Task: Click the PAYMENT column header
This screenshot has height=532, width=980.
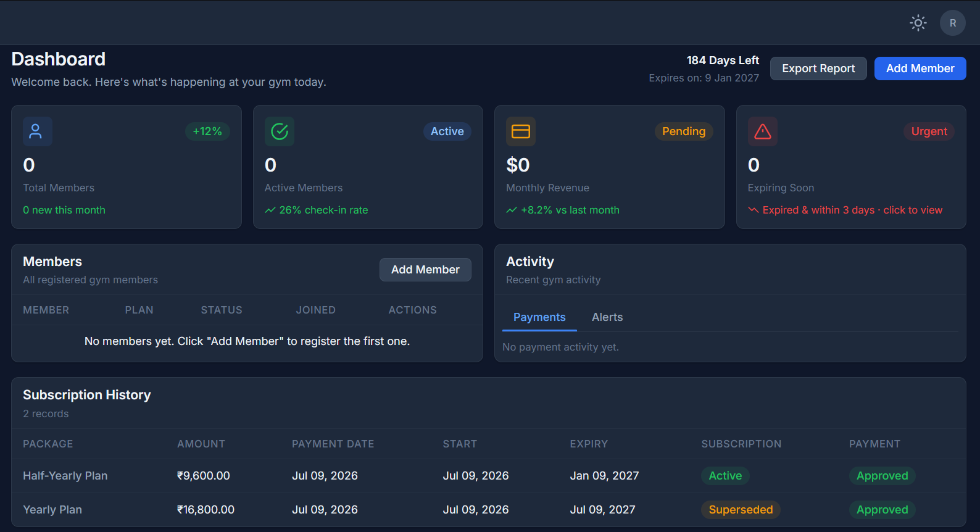Action: click(x=874, y=444)
